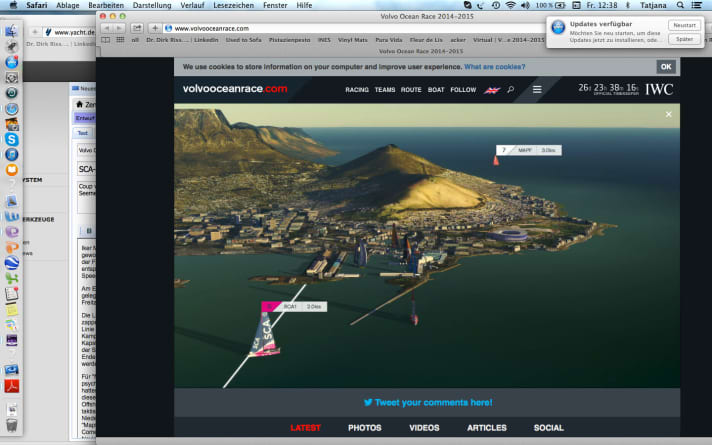The image size is (712, 445).
Task: Open the Hilfe menu
Action: [x=304, y=5]
